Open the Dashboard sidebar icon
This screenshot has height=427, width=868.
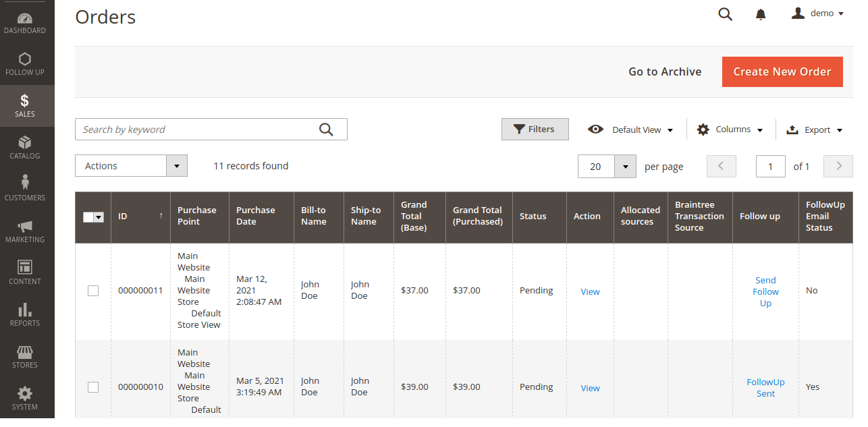point(25,19)
